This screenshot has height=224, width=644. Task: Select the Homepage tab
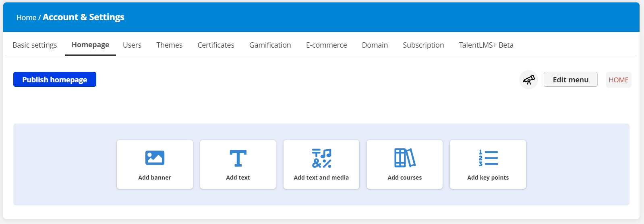(90, 45)
